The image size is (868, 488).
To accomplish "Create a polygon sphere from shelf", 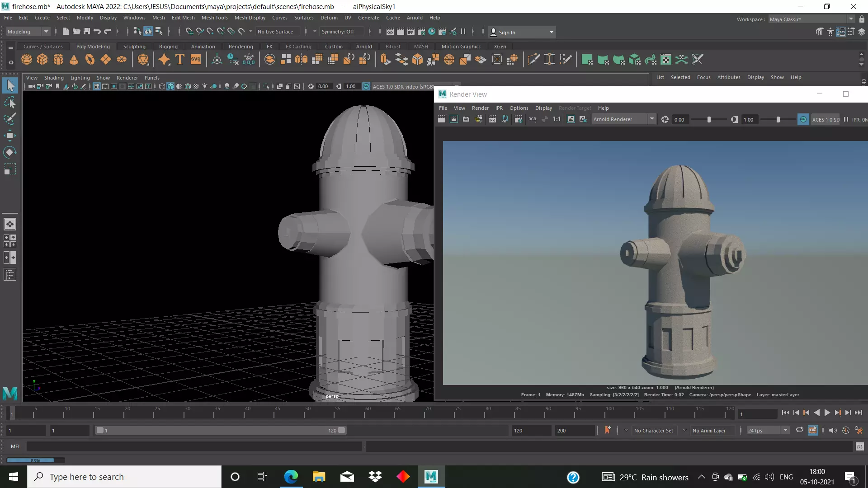I will pos(27,60).
